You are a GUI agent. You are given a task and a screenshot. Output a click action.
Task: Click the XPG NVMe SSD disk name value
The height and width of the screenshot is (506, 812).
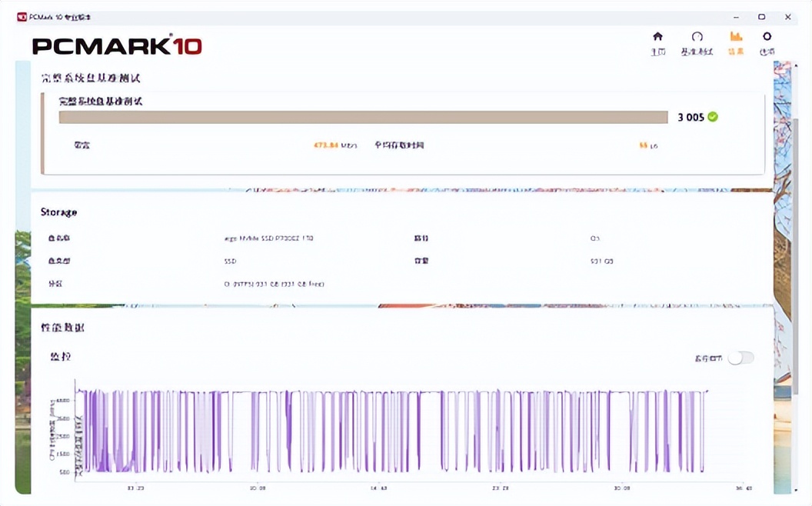tap(269, 238)
